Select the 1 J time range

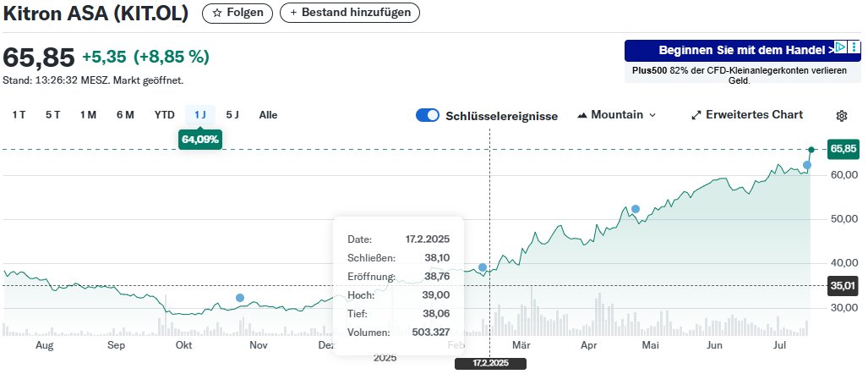[x=199, y=115]
